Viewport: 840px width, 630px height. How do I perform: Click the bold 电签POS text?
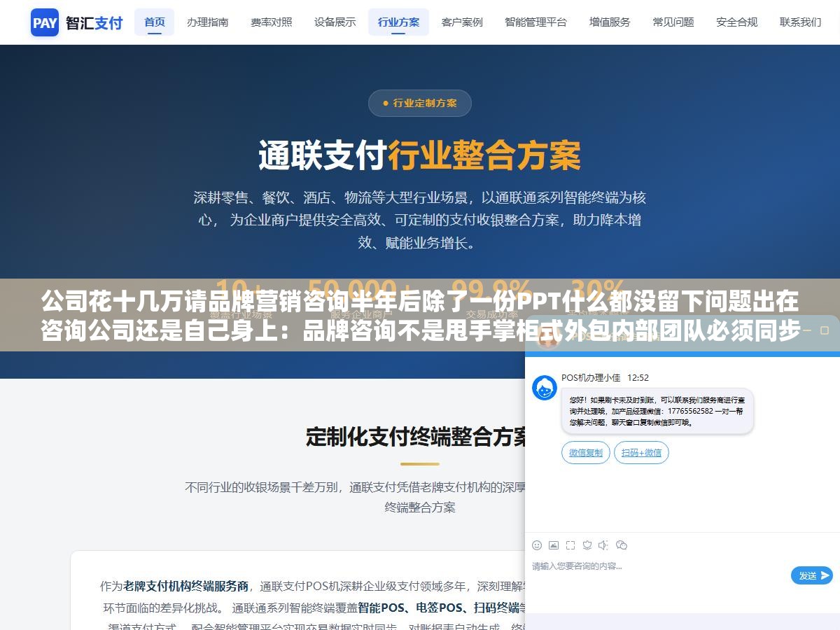(439, 607)
